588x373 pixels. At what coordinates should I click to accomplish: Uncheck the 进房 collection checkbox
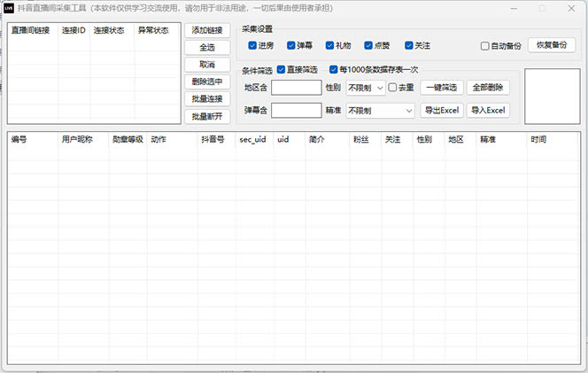[x=253, y=45]
